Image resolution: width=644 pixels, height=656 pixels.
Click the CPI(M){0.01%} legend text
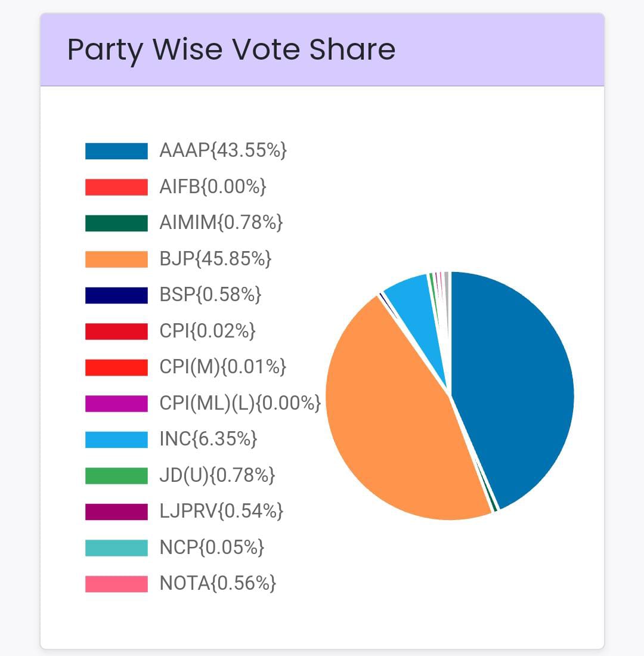pos(223,367)
